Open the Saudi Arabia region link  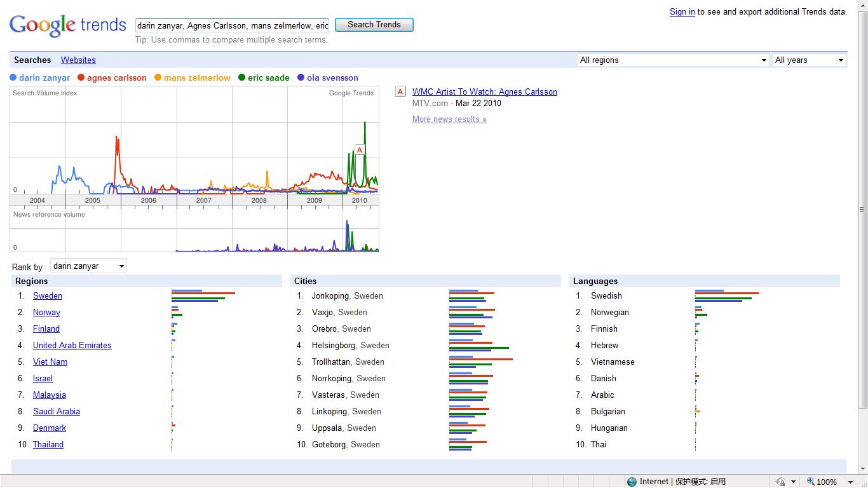tap(57, 411)
